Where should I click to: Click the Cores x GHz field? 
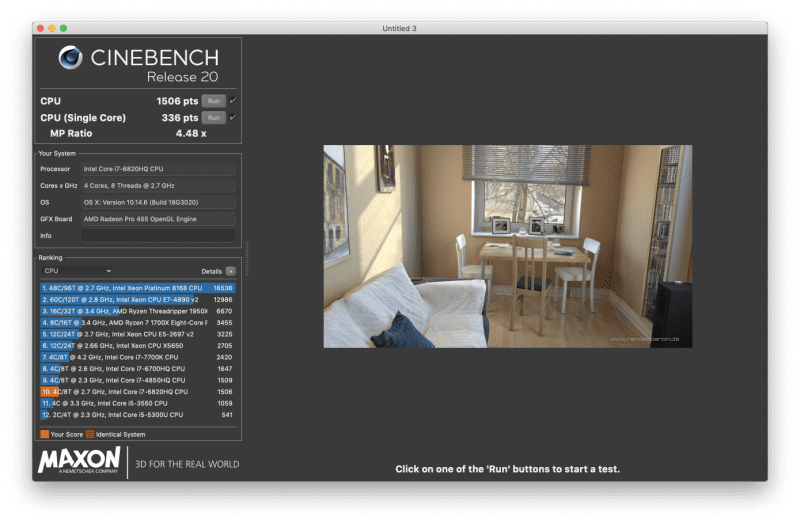[x=158, y=186]
